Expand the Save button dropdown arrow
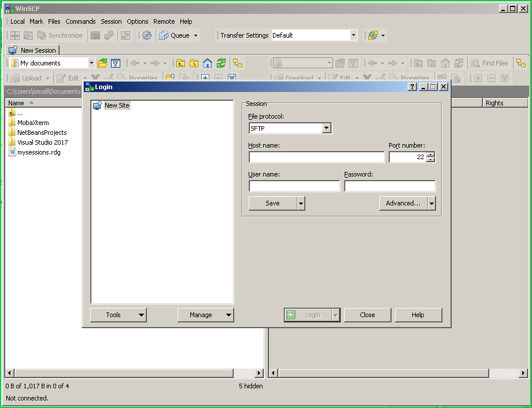The image size is (532, 408). 301,203
